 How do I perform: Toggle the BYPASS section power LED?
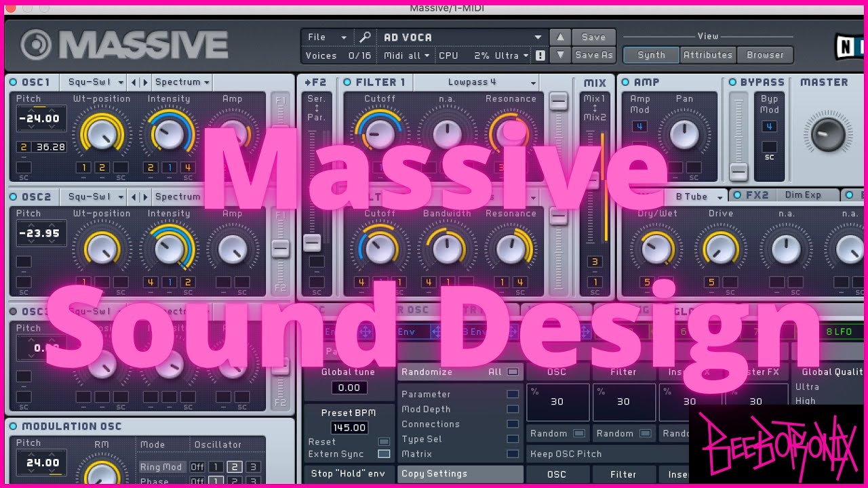click(x=732, y=83)
